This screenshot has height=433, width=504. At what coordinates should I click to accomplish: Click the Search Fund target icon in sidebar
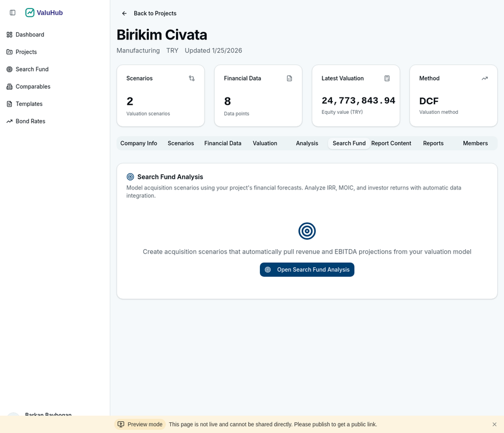pyautogui.click(x=10, y=69)
